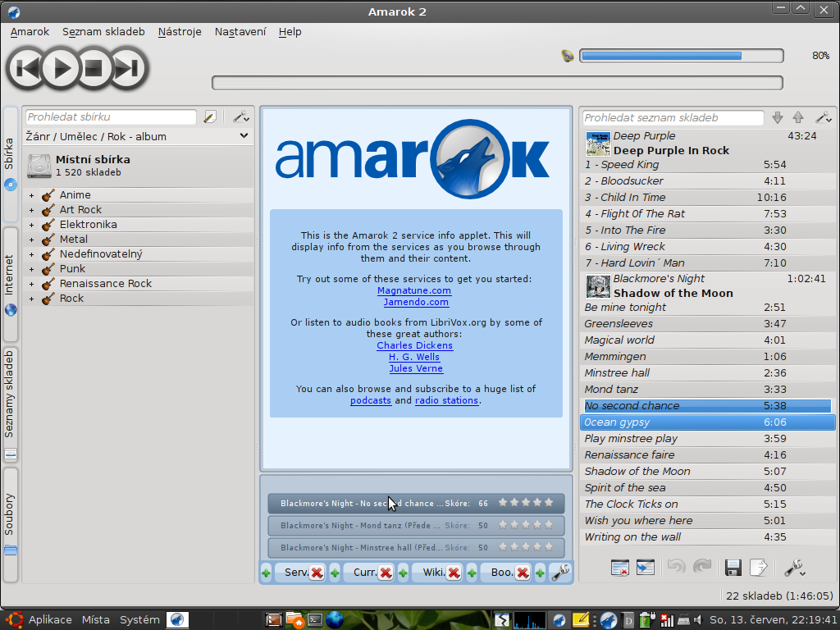Switch to the Internet sidebar tab
This screenshot has height=630, width=840.
click(10, 284)
